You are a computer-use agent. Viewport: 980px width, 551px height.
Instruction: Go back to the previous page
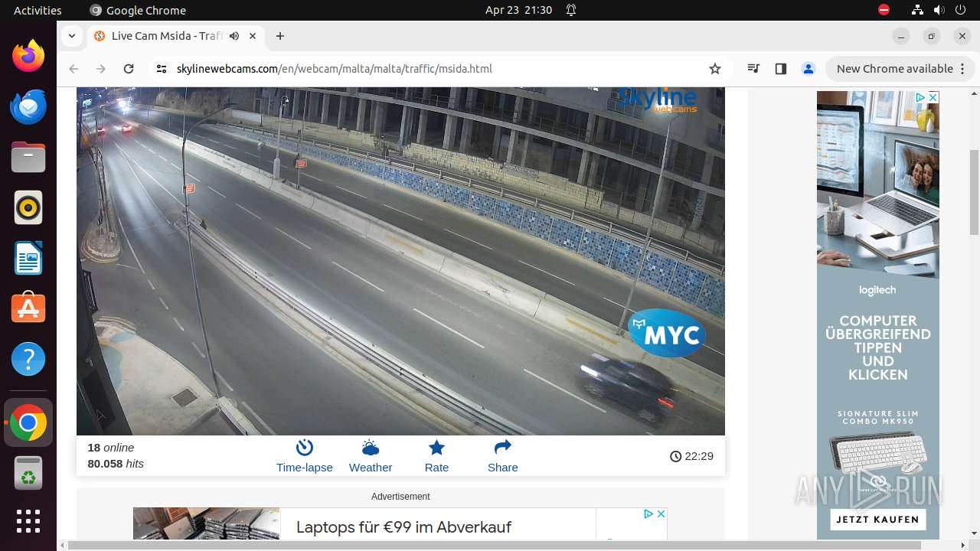click(73, 69)
